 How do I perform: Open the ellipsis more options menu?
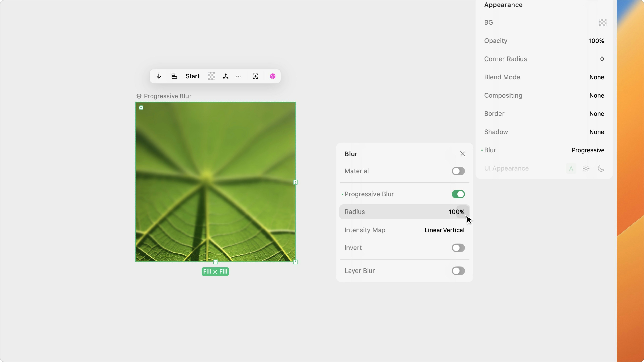[x=238, y=76]
